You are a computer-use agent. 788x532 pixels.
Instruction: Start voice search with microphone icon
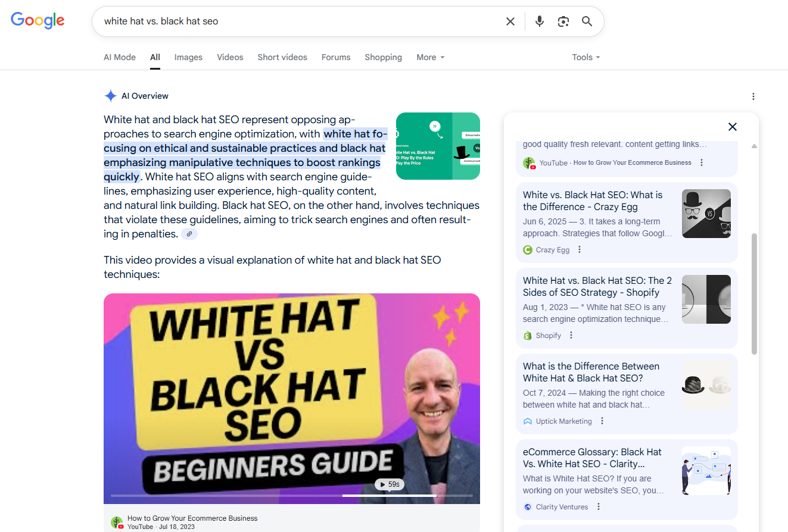coord(540,21)
